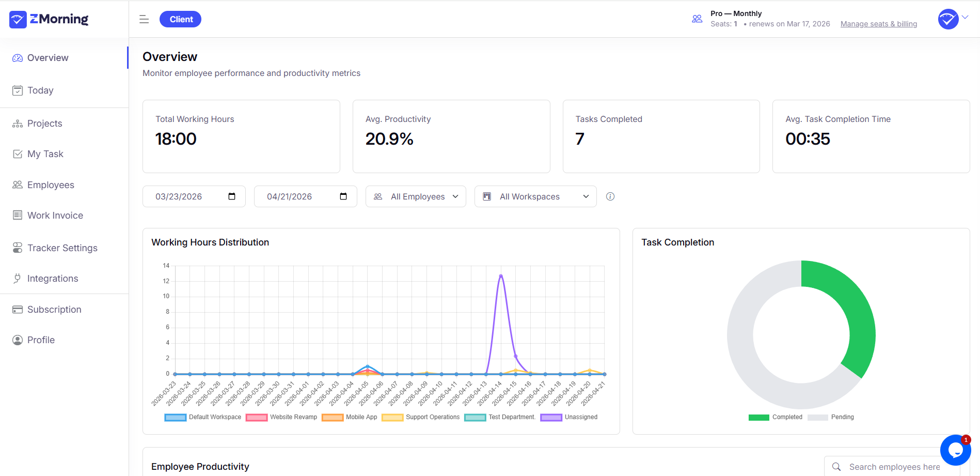Click the My Task checkmark icon
This screenshot has height=476, width=980.
17,153
